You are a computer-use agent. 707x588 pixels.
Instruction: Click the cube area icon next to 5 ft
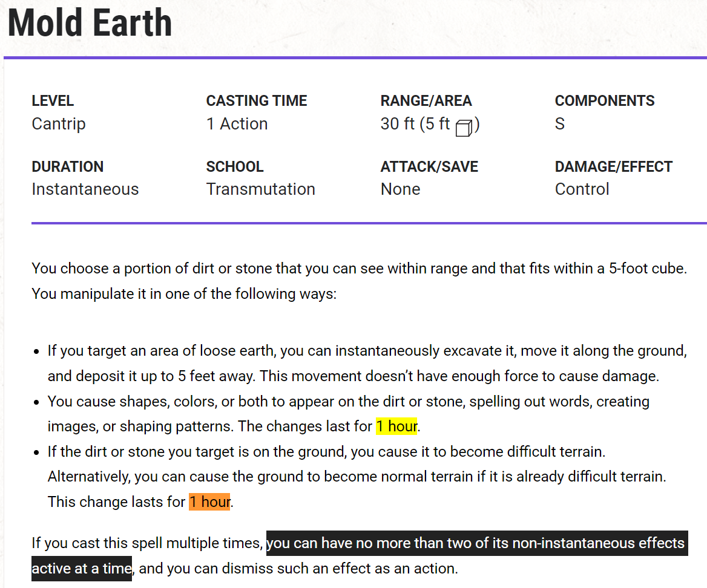[464, 128]
